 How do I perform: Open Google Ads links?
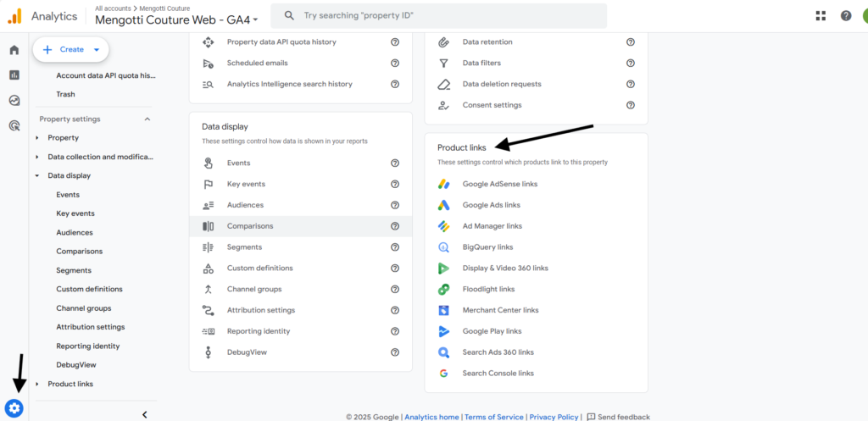[x=492, y=205]
